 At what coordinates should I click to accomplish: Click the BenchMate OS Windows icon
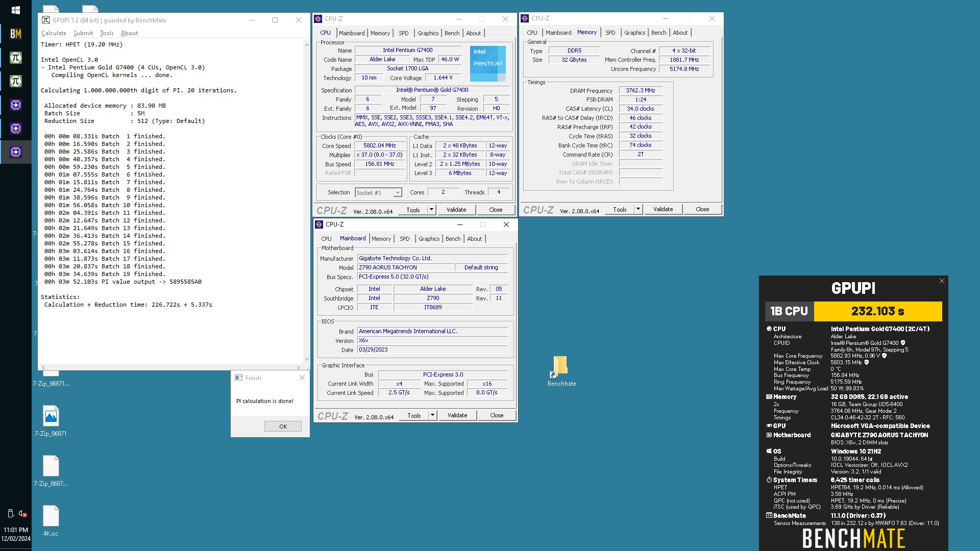pos(769,452)
